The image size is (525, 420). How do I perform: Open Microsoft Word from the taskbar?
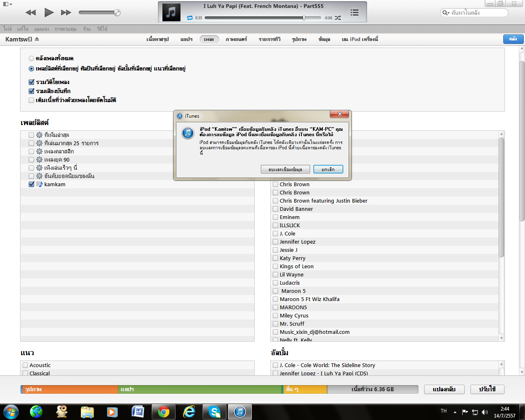pos(138,411)
